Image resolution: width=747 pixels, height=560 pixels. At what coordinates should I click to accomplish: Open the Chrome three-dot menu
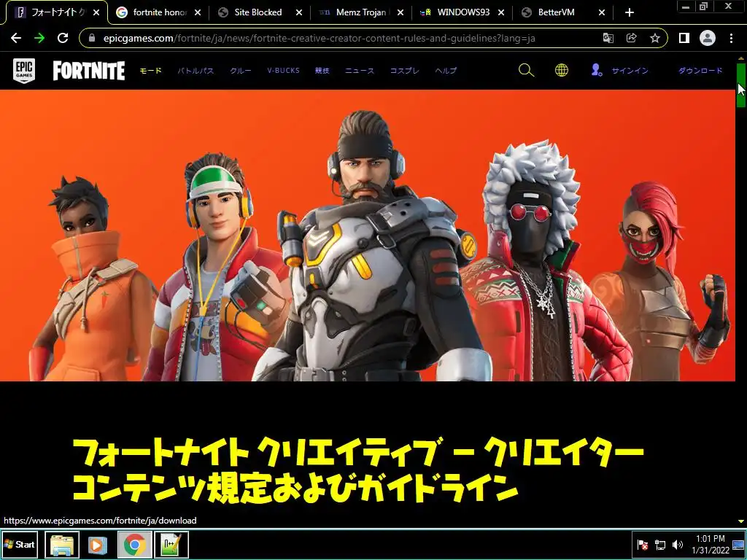[x=731, y=38]
